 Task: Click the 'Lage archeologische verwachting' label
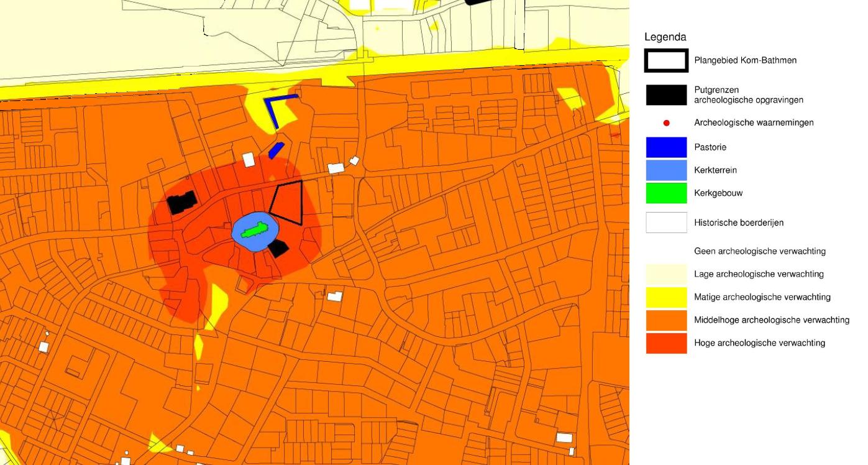coord(759,274)
